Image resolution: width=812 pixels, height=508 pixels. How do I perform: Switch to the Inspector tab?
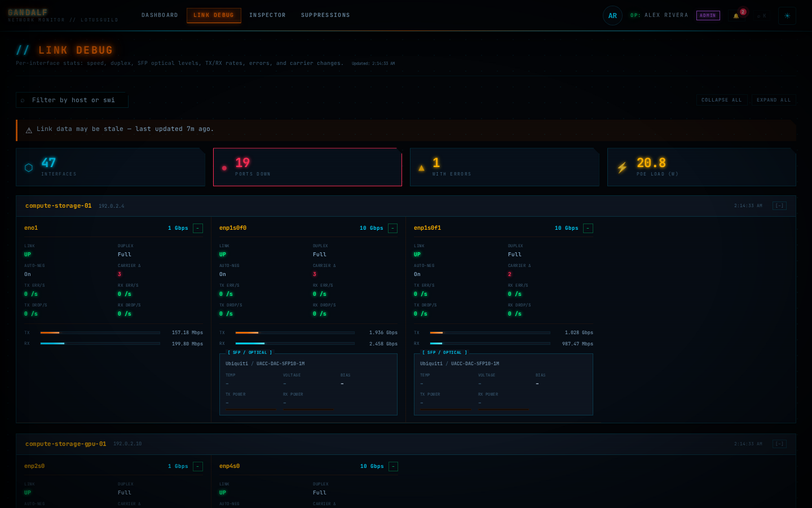[267, 15]
